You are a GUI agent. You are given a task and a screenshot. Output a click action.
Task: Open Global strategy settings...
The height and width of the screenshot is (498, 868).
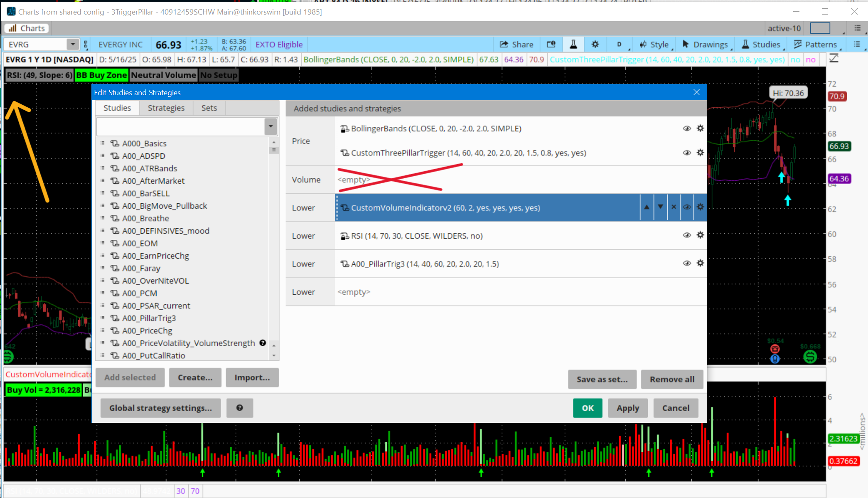(x=160, y=408)
